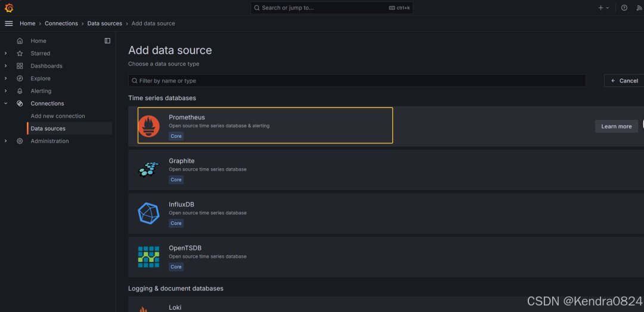Viewport: 644px width, 312px height.
Task: Open Explore in the sidebar
Action: point(41,79)
